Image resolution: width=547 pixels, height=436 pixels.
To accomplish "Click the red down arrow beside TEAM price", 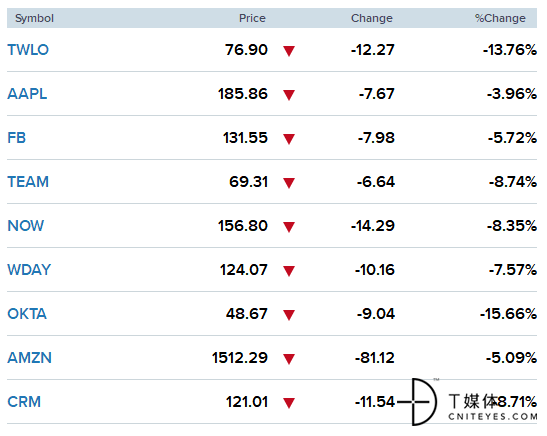I will click(289, 183).
